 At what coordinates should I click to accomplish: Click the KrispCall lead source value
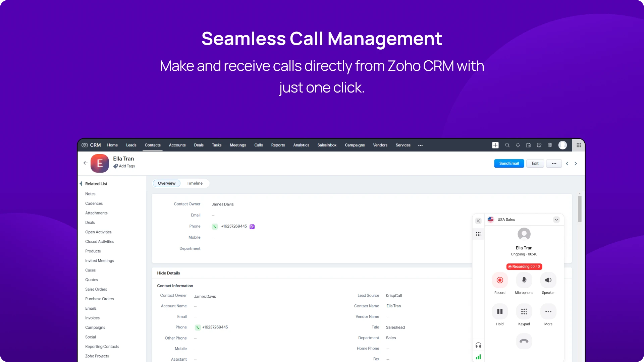coord(394,296)
